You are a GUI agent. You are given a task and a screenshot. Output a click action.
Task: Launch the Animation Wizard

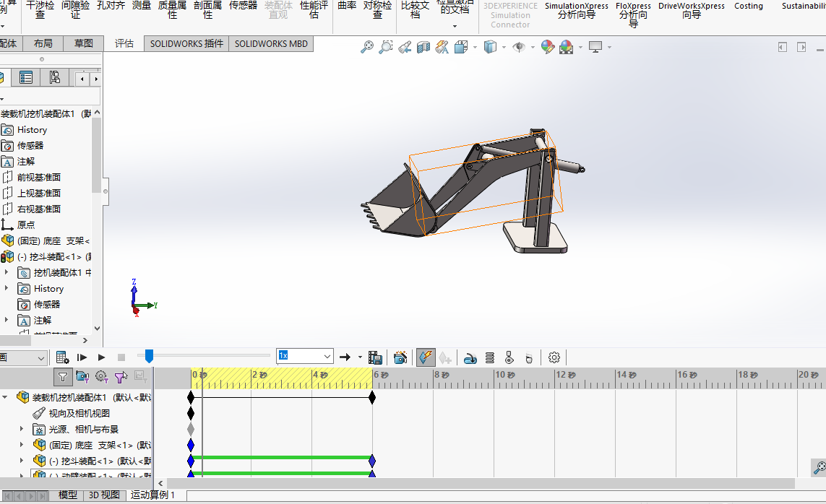coord(400,357)
